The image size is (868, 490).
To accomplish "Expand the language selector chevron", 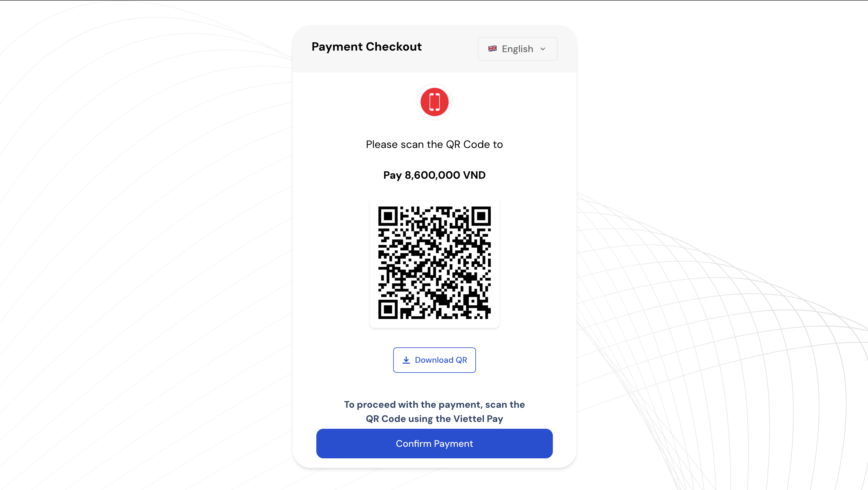I will tap(542, 49).
